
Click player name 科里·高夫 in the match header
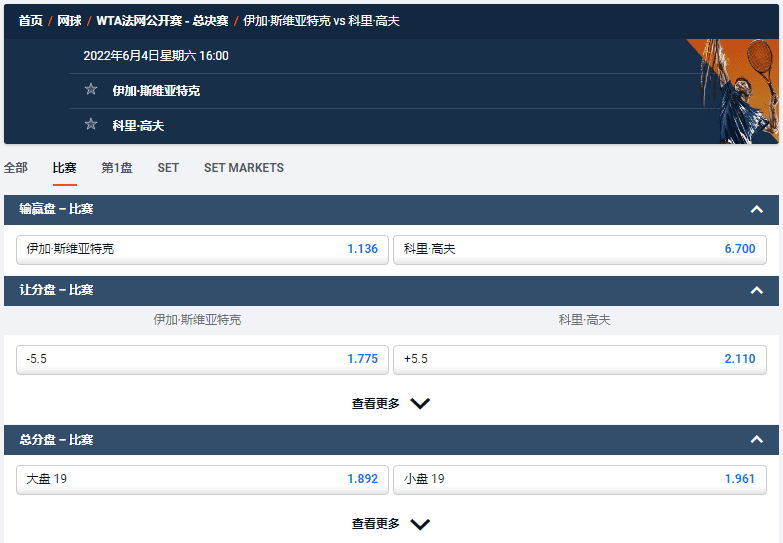(x=138, y=125)
